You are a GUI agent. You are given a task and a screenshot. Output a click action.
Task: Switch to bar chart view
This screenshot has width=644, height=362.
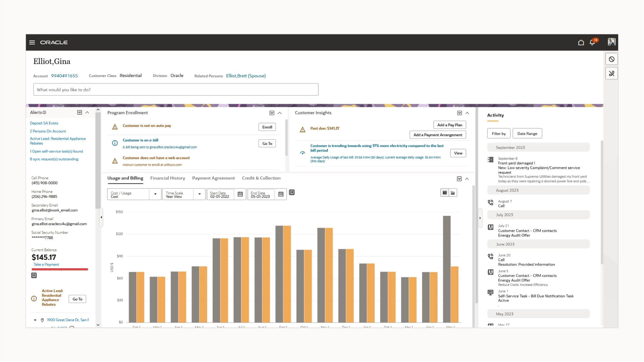(x=453, y=193)
